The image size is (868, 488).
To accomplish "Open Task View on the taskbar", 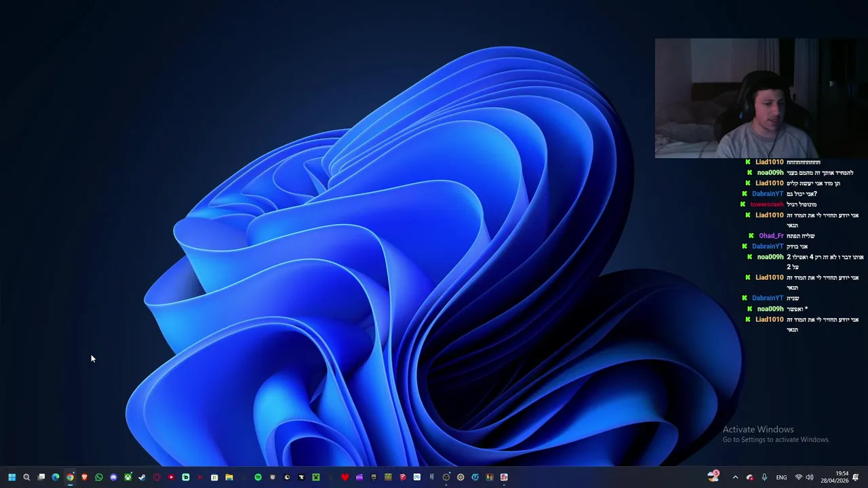I will [41, 477].
